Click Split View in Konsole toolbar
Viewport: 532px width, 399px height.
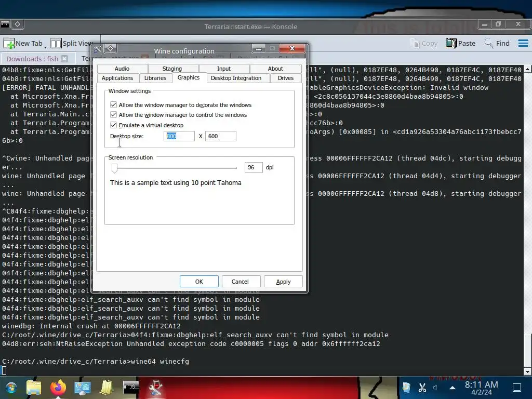72,44
